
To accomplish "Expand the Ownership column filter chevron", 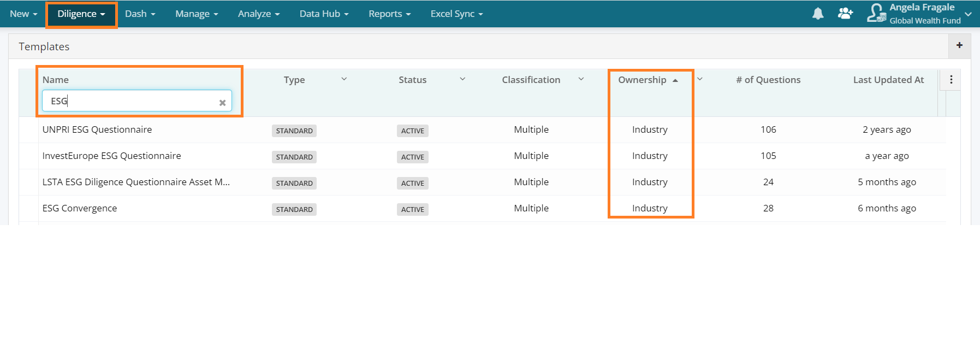I will pyautogui.click(x=699, y=79).
